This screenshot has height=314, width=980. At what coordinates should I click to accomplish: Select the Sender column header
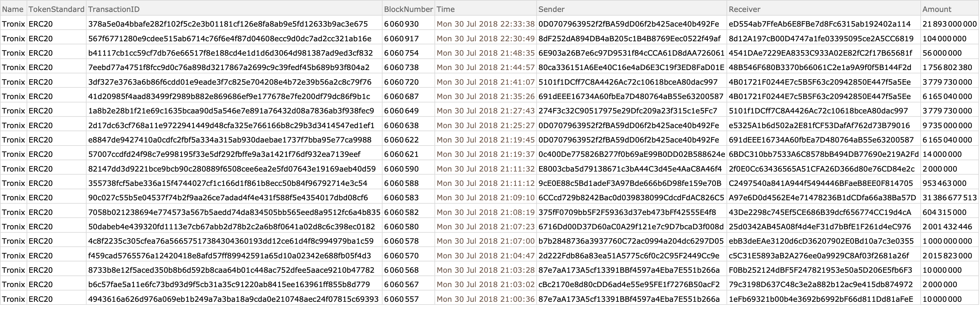631,9
